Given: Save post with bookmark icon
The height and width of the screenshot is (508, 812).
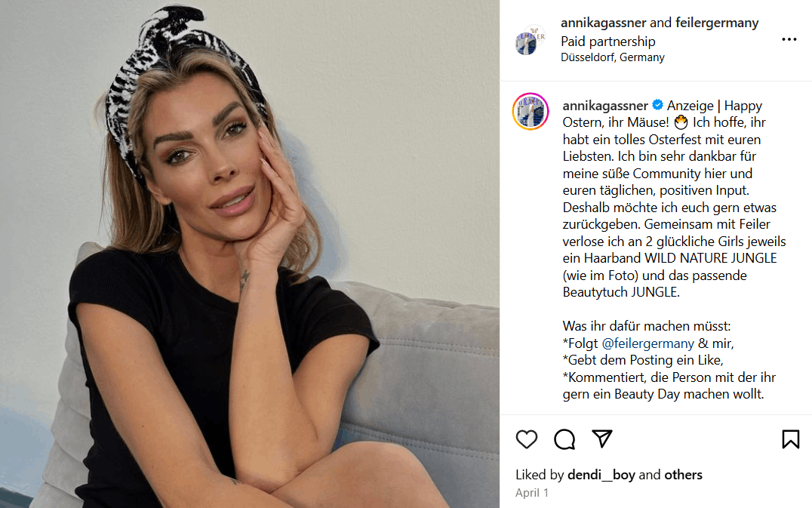Looking at the screenshot, I should 790,439.
